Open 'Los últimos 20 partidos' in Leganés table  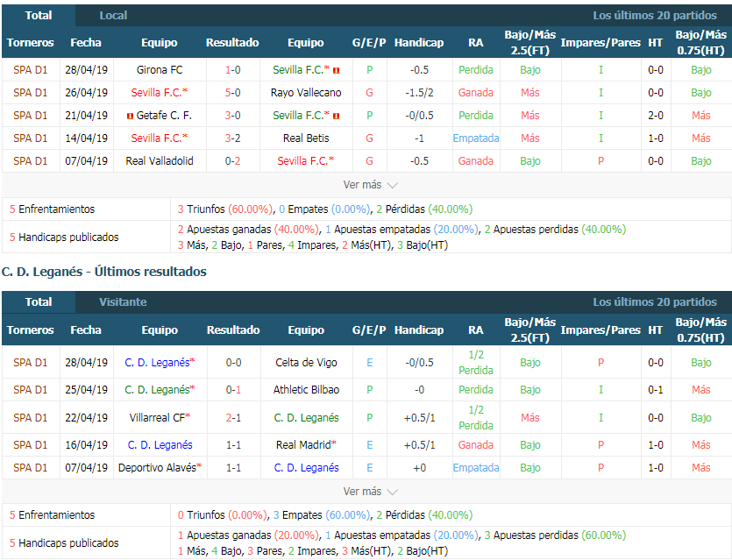655,302
